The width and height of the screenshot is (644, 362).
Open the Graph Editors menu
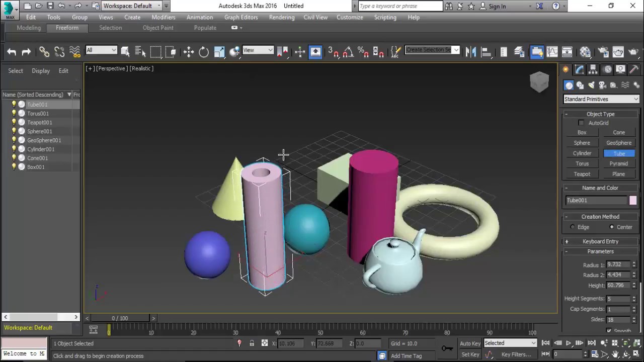coord(241,17)
